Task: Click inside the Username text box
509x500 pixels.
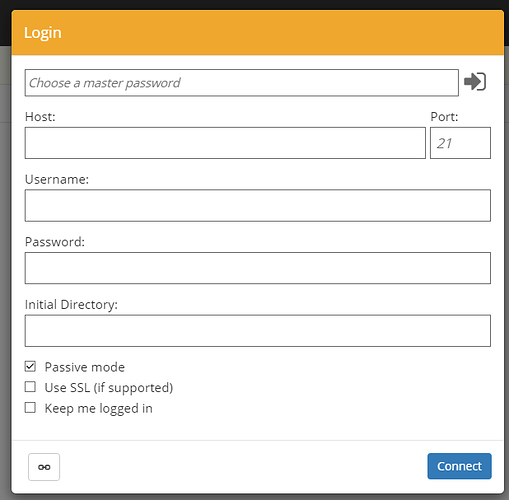Action: tap(258, 205)
